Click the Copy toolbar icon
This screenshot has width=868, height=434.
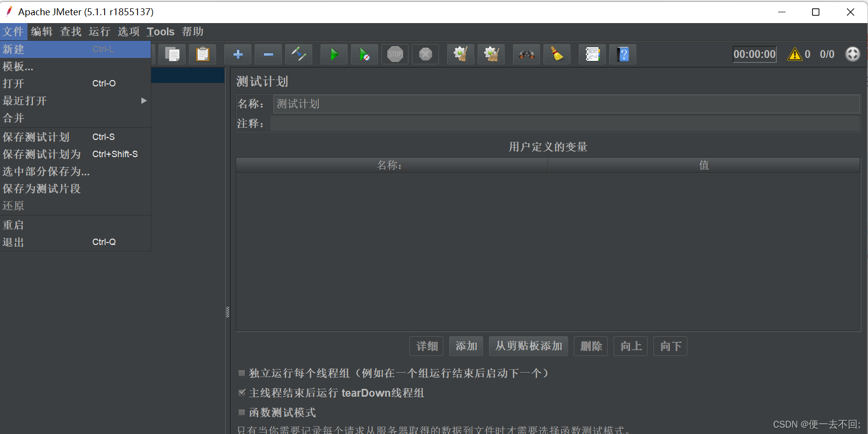172,54
